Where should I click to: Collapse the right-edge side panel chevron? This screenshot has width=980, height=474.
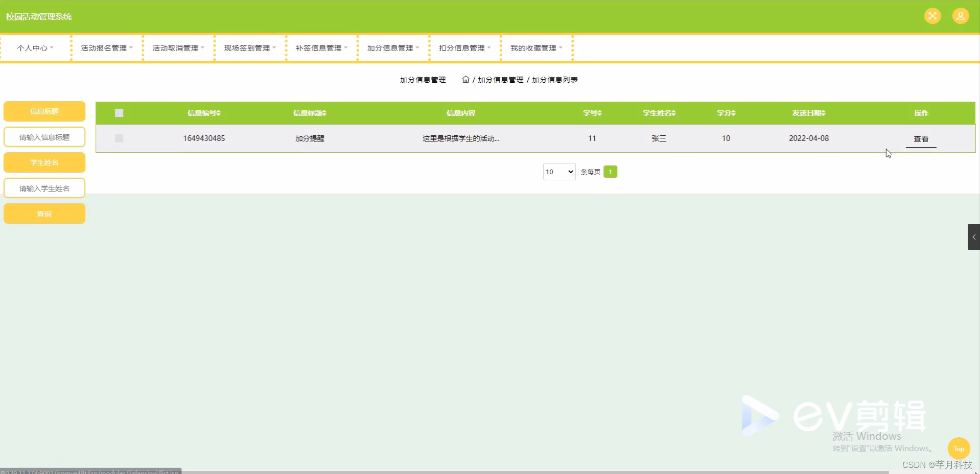[x=974, y=236]
